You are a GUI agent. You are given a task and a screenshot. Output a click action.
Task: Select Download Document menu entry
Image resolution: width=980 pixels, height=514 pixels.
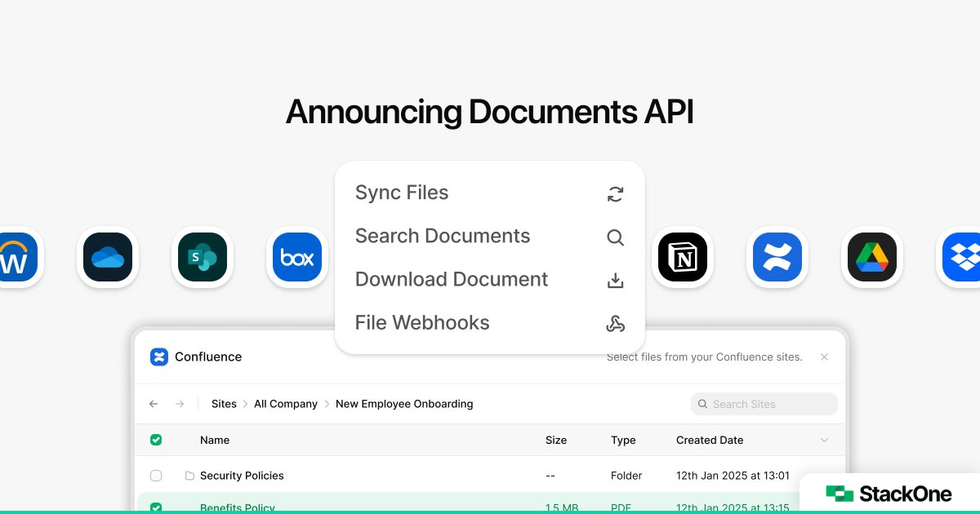click(490, 280)
